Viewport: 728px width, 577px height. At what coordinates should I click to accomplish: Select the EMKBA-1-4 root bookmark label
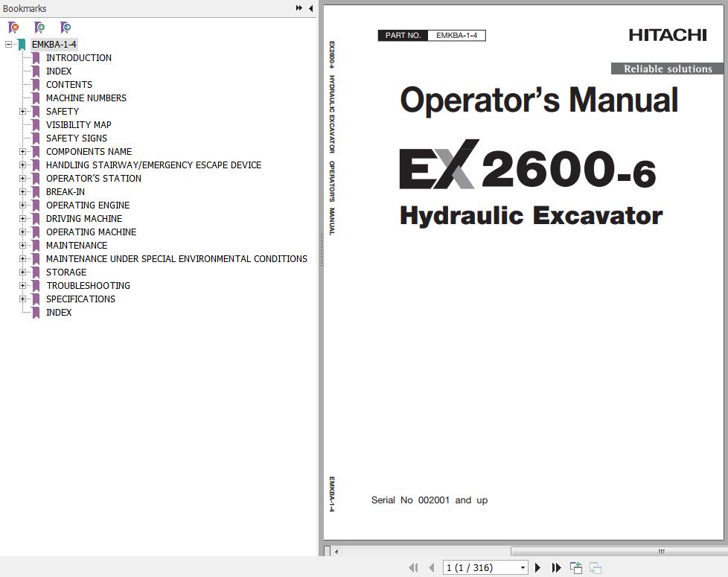coord(54,45)
